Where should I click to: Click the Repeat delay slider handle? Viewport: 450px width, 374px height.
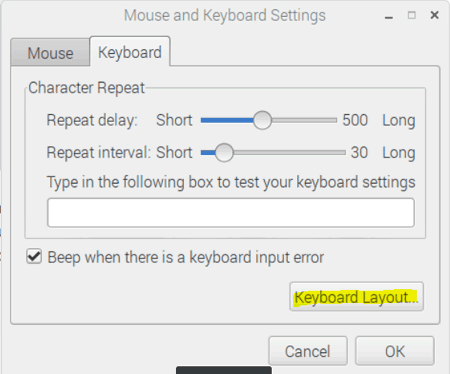click(x=262, y=120)
